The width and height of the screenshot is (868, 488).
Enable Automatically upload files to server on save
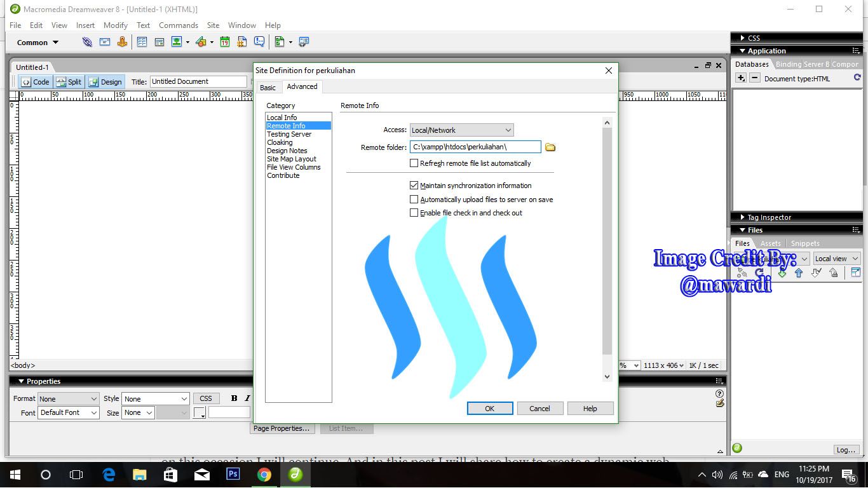coord(414,200)
